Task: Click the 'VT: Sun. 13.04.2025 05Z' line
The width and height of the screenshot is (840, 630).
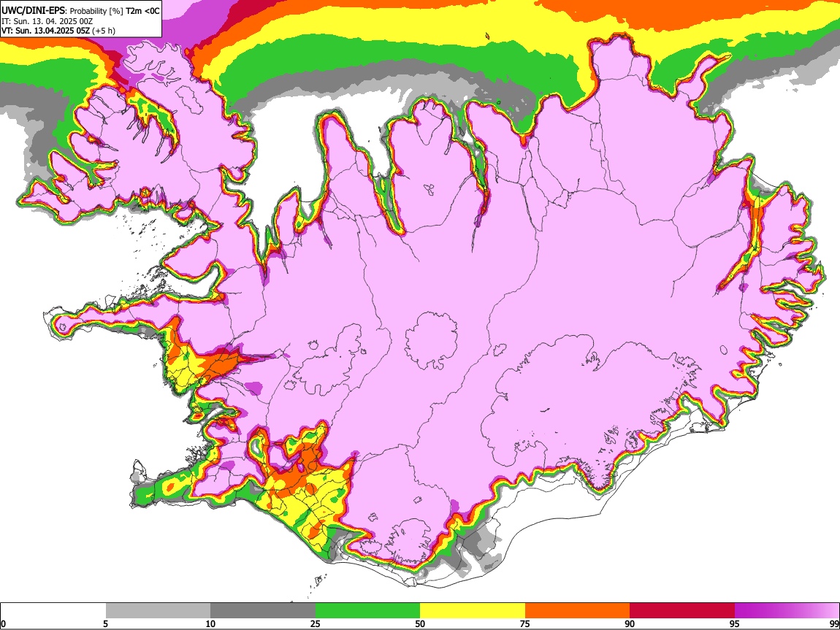Action: (45, 31)
